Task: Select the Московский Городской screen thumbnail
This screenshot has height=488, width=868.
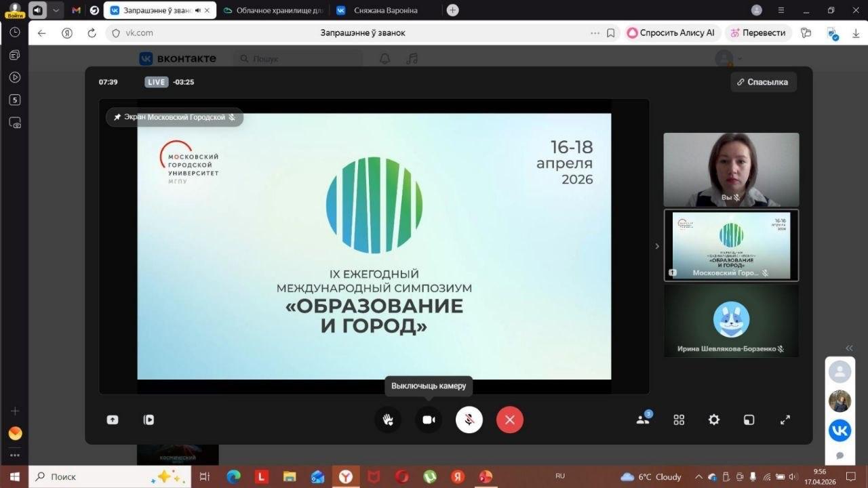Action: coord(731,245)
